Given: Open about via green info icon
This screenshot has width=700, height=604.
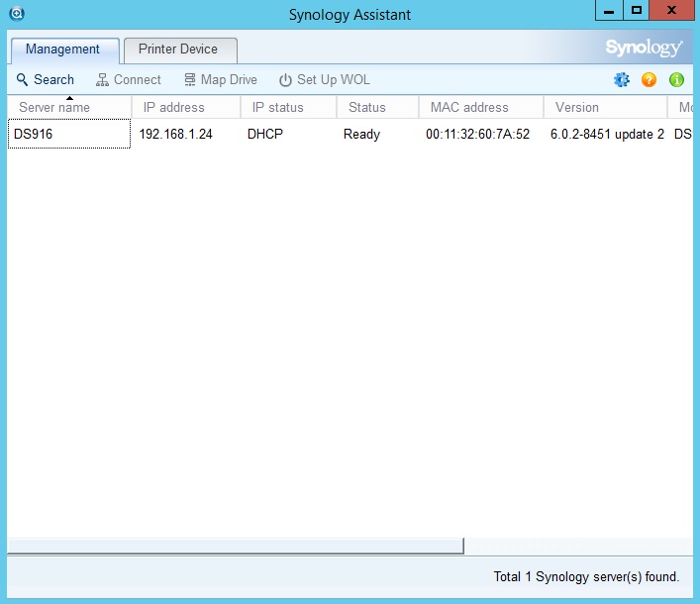Looking at the screenshot, I should (676, 80).
